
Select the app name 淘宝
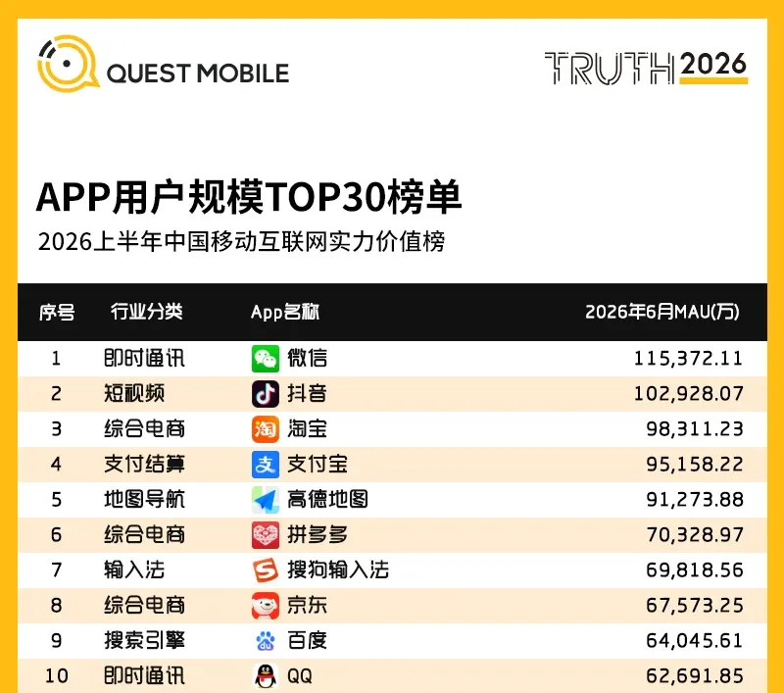[x=307, y=429]
